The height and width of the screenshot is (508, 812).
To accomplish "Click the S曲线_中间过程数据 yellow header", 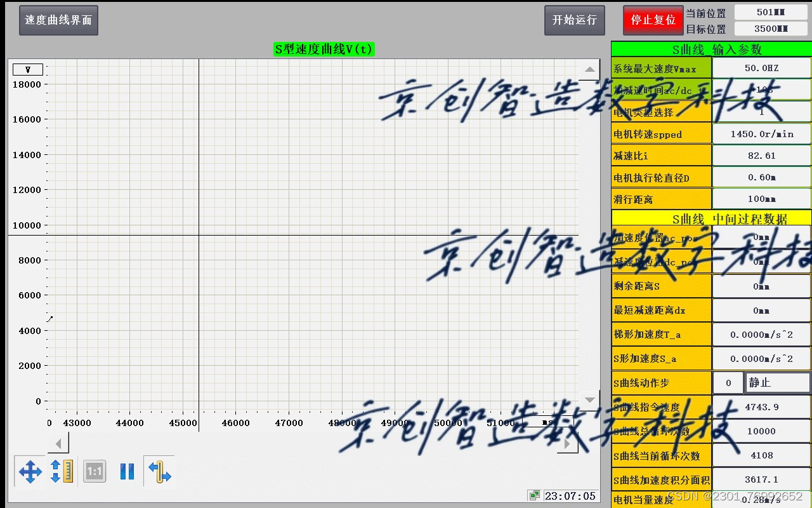I will [711, 218].
